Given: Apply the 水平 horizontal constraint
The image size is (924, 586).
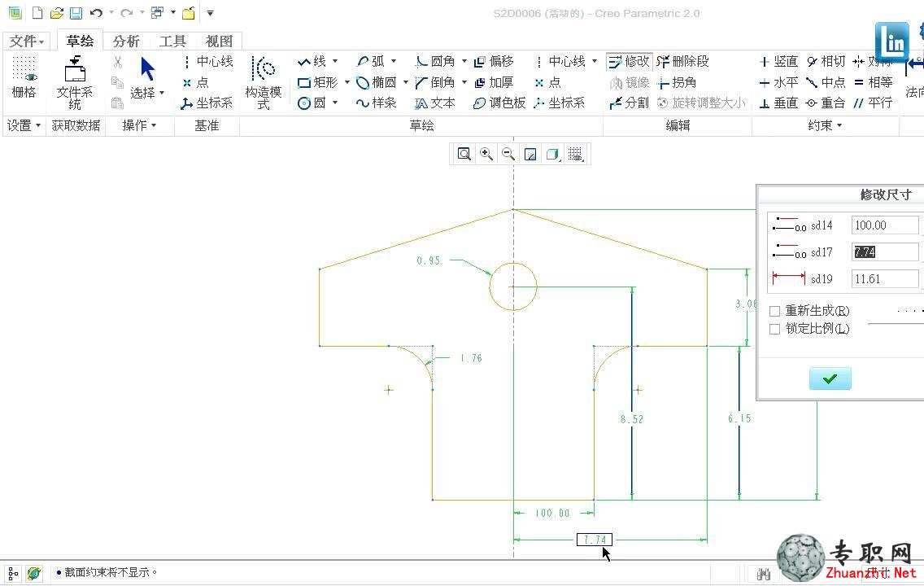Looking at the screenshot, I should click(x=778, y=82).
